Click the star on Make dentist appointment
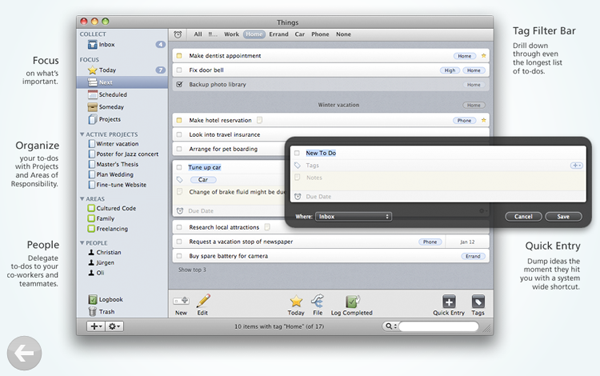This screenshot has width=600, height=376. (484, 56)
